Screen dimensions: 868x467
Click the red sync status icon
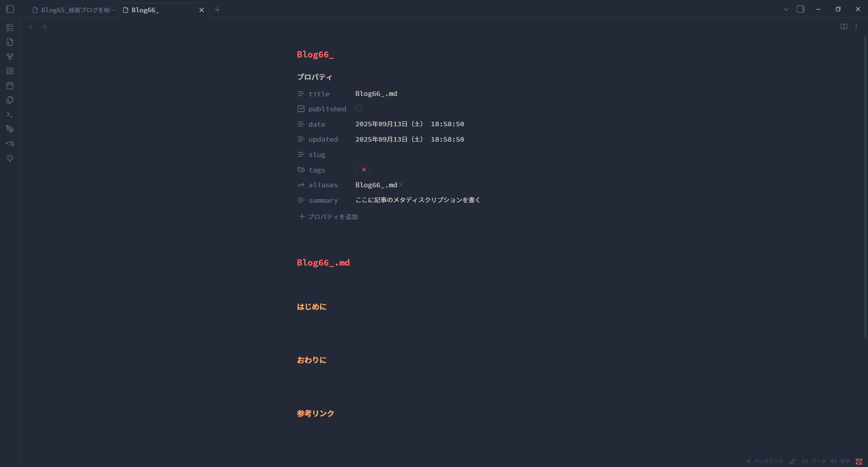(859, 461)
